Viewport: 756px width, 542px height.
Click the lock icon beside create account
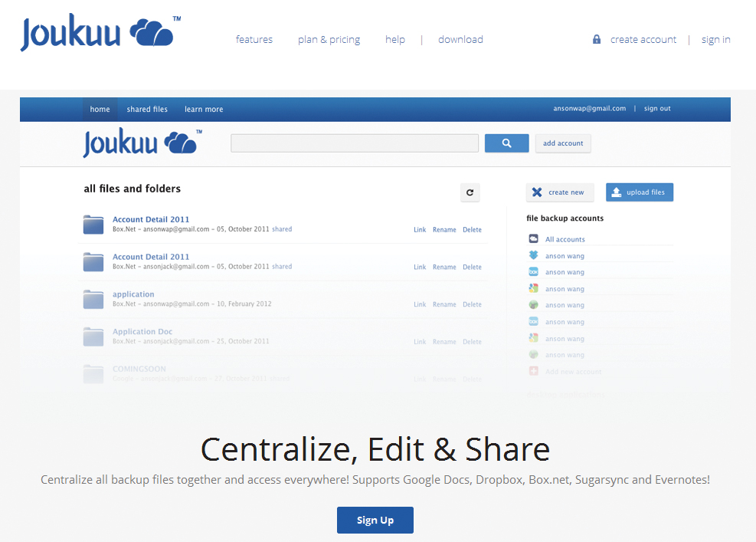(x=597, y=39)
